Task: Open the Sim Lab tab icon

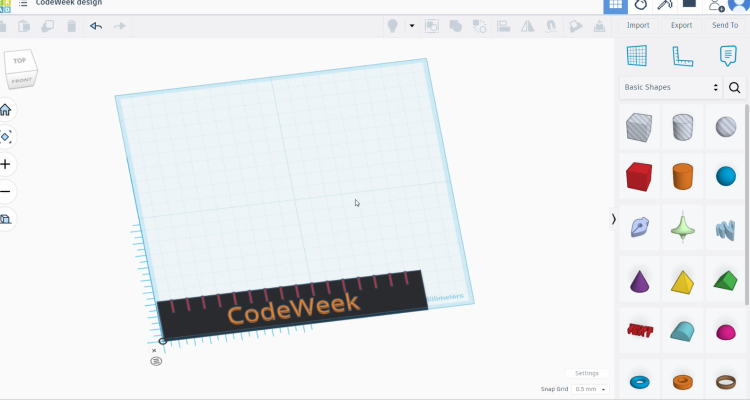Action: (640, 5)
